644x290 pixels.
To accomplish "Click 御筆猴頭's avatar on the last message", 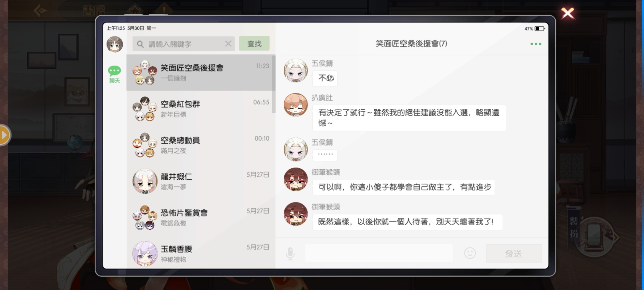I will click(x=296, y=214).
